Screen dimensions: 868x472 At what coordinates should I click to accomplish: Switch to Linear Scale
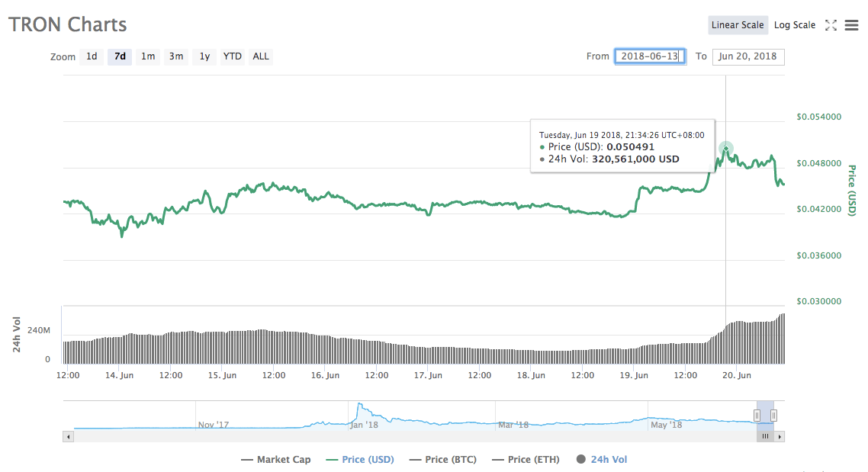738,25
